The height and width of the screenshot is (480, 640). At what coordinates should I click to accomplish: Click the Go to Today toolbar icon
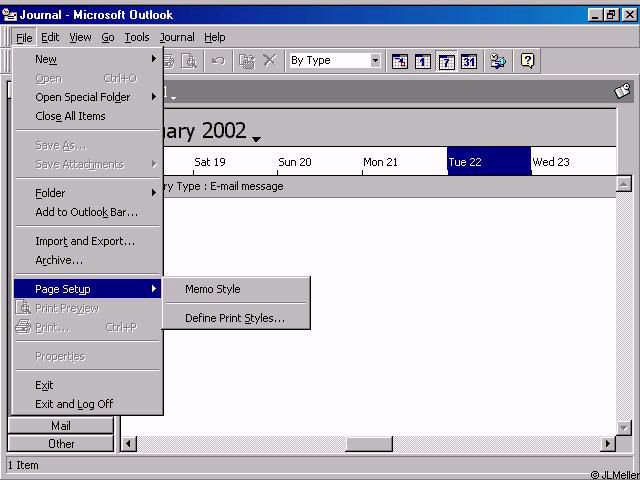pos(400,62)
